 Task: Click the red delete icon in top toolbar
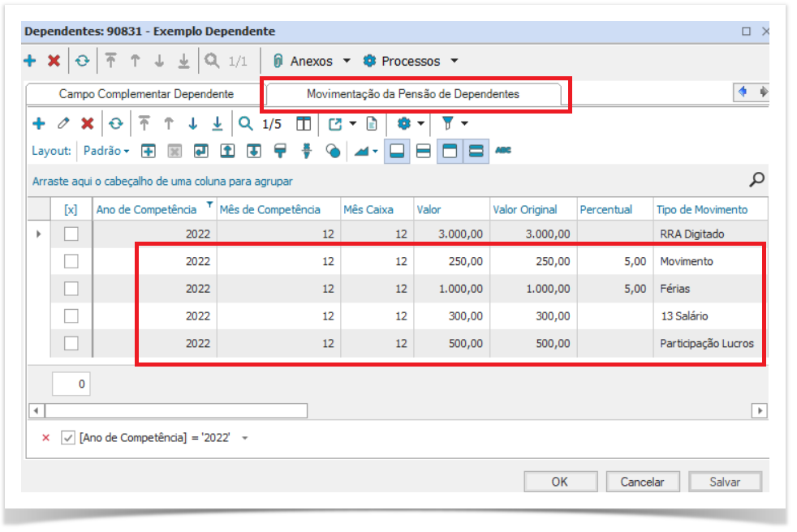54,61
